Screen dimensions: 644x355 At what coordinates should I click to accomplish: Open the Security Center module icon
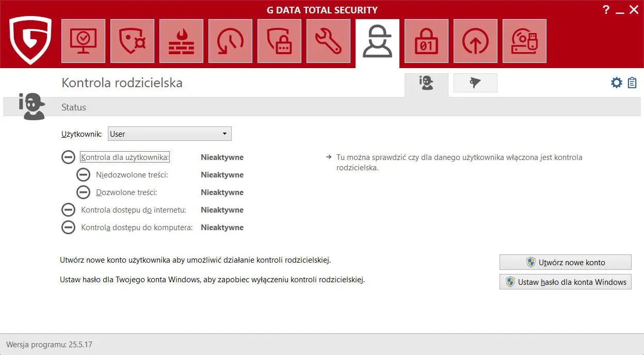click(x=83, y=41)
